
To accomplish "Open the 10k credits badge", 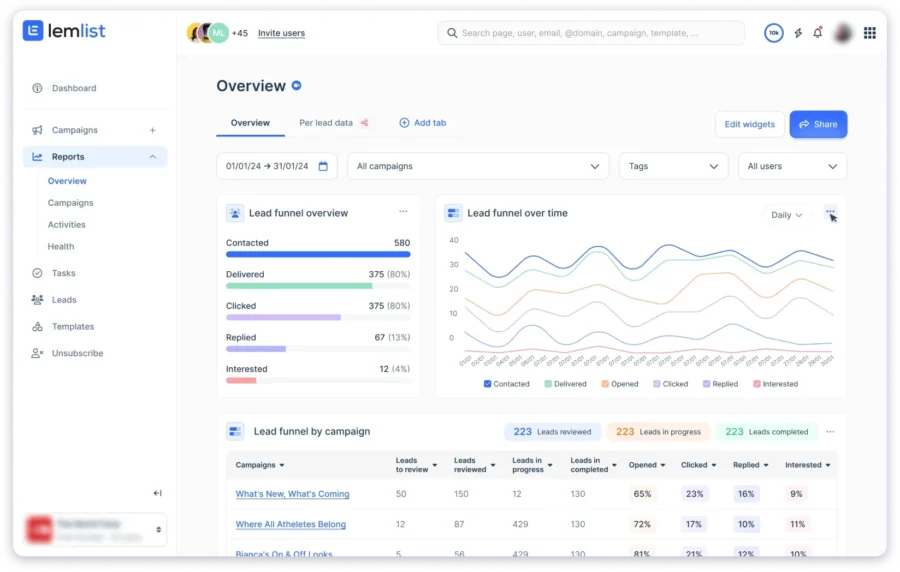I will coord(774,33).
